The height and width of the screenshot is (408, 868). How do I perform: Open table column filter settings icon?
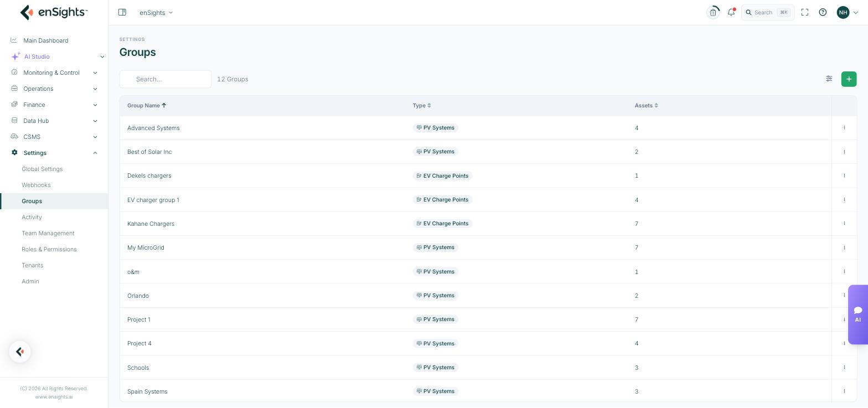(x=829, y=79)
